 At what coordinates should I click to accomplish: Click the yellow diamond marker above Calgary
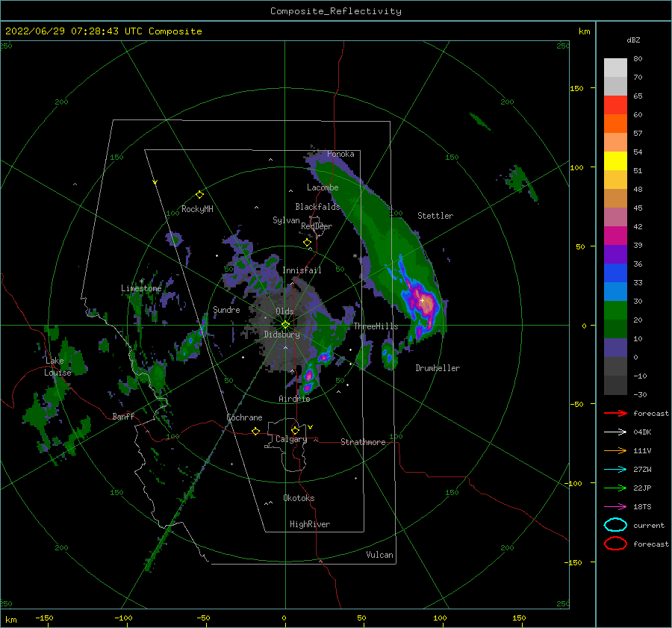coord(295,430)
